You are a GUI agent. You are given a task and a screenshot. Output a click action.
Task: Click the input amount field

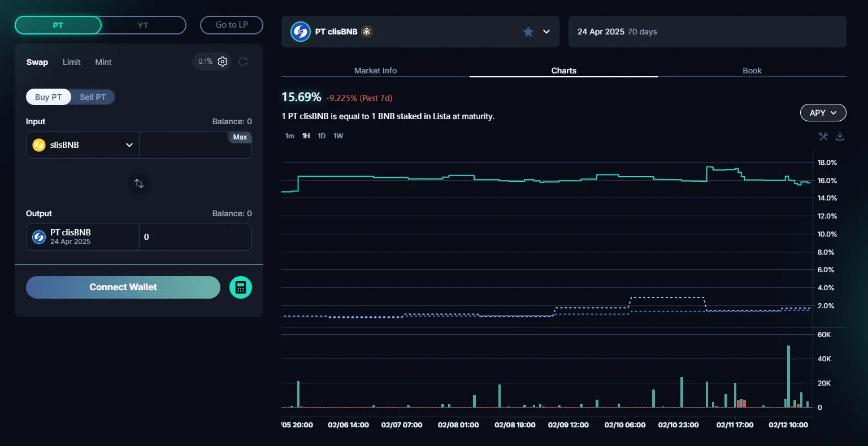184,148
